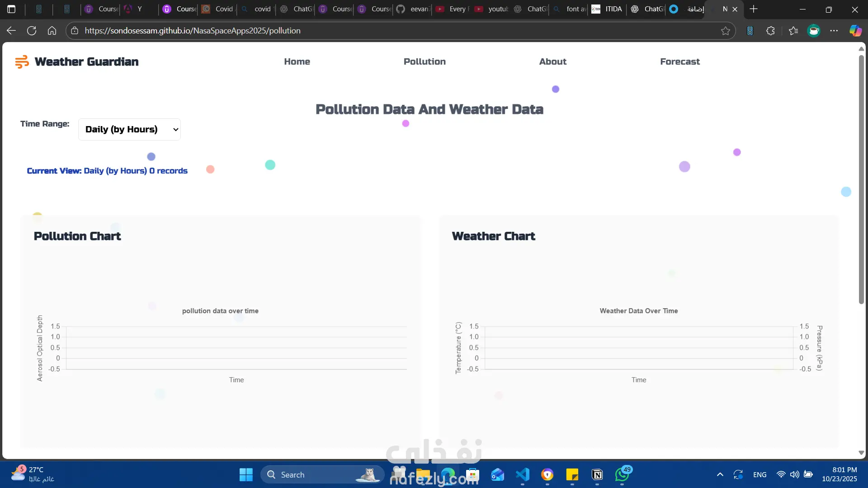Open the Time Range dropdown
This screenshot has height=488, width=868.
pos(129,130)
